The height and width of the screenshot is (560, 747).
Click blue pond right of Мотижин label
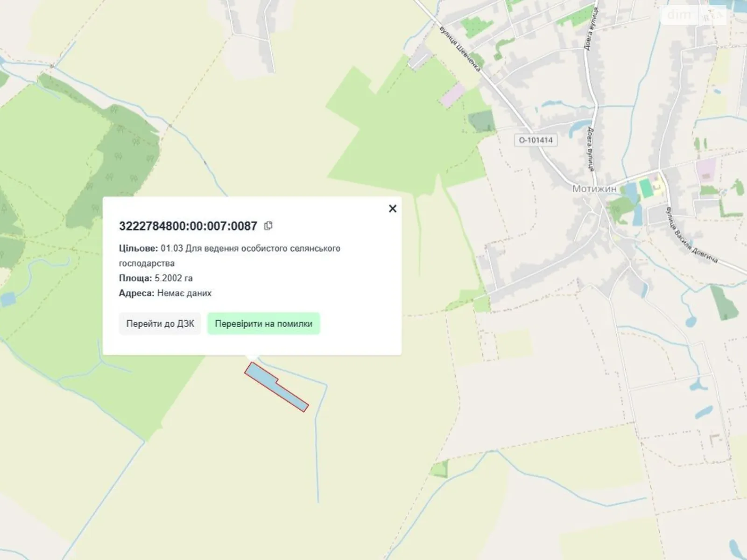click(x=630, y=191)
